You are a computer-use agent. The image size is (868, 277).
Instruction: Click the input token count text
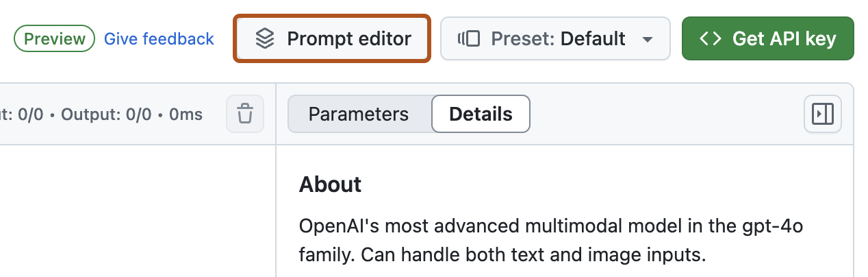coord(21,114)
